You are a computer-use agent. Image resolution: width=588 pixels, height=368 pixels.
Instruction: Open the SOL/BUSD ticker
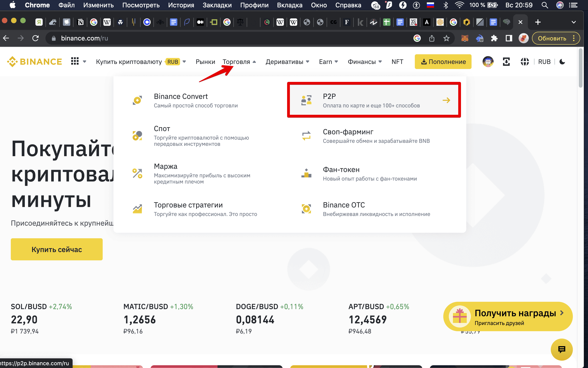[x=41, y=319]
